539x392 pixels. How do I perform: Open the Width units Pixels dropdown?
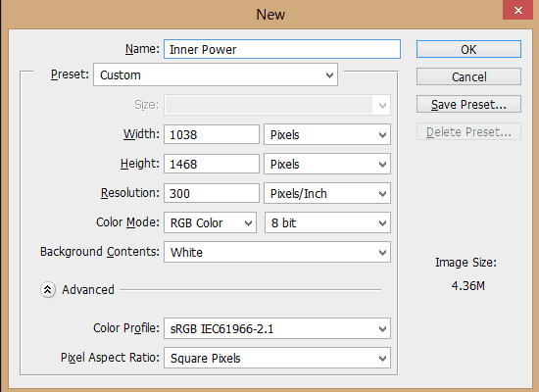point(327,134)
